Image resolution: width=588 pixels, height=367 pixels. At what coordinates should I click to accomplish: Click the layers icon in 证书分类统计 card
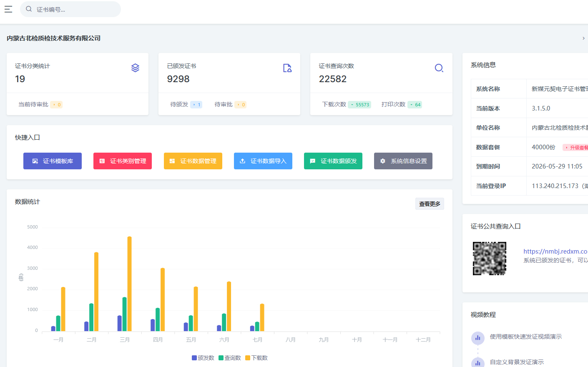[135, 68]
